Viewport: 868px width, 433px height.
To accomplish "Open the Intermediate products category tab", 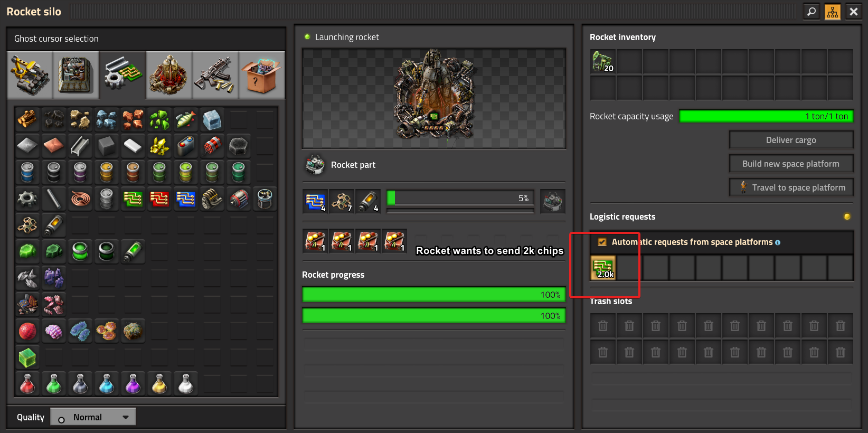I will [122, 75].
